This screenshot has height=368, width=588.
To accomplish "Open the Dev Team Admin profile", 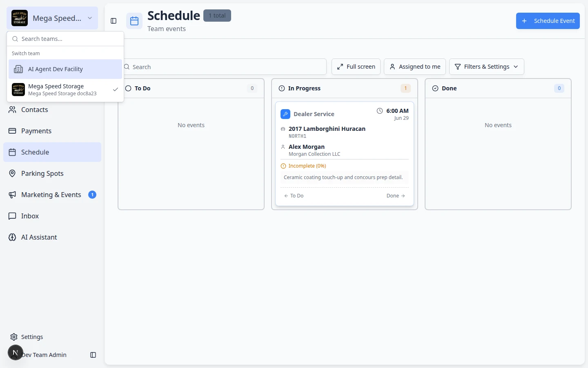I will [44, 355].
